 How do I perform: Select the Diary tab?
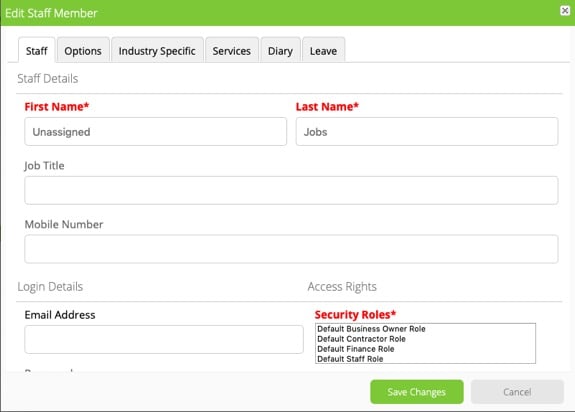click(x=281, y=51)
